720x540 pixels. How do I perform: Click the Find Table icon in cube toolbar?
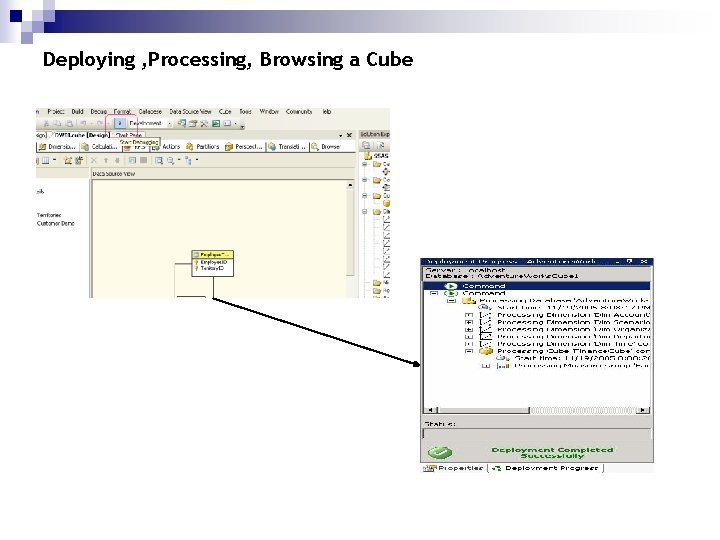[158, 160]
